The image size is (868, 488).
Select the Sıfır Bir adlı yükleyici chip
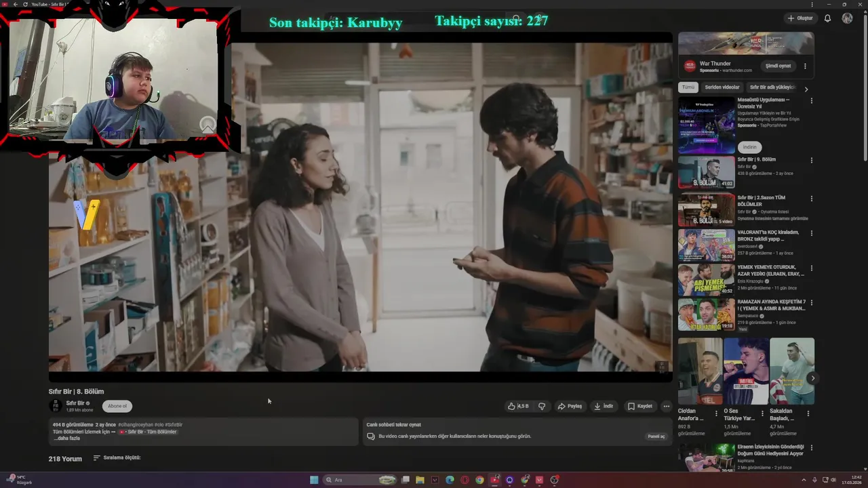772,87
